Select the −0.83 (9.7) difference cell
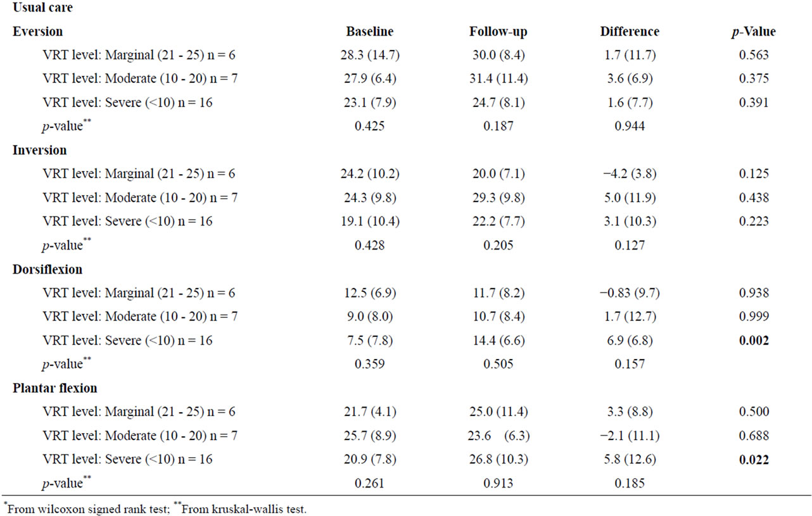 click(629, 293)
